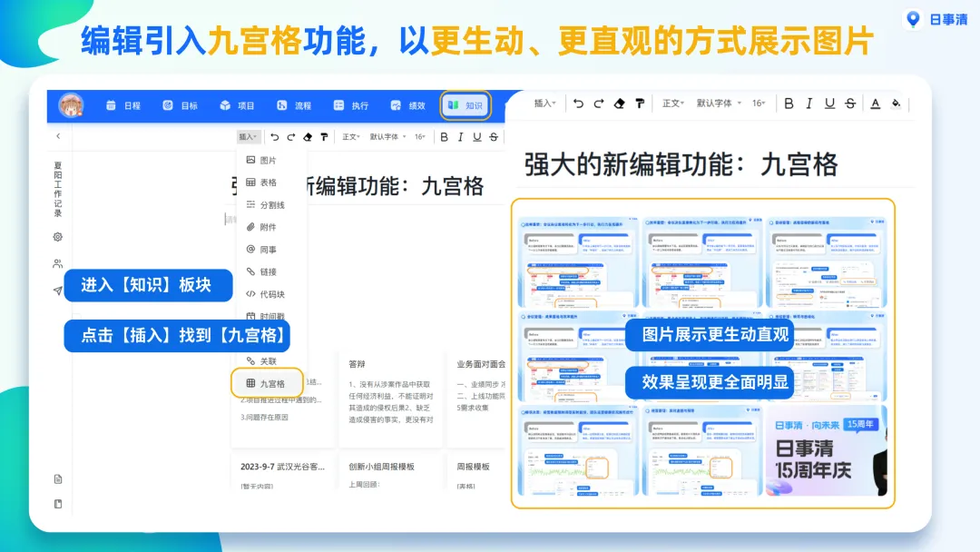Open 夏阳工作记录 in the left sidebar
The image size is (980, 552).
57,189
